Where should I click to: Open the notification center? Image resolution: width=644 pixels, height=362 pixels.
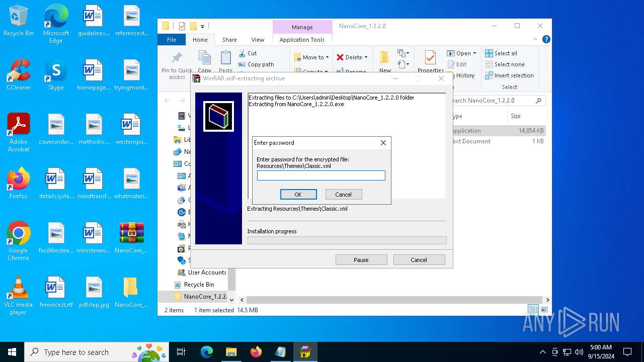point(627,352)
